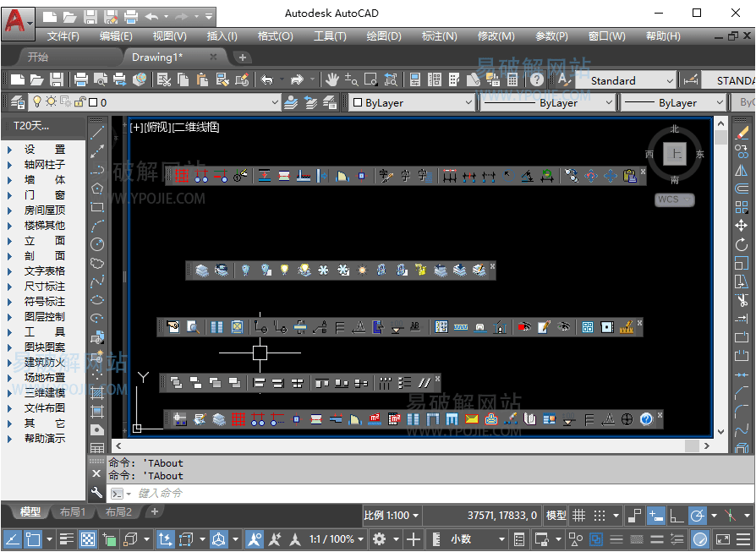Toggle ortho mode in the status bar
The height and width of the screenshot is (552, 756).
click(x=677, y=515)
